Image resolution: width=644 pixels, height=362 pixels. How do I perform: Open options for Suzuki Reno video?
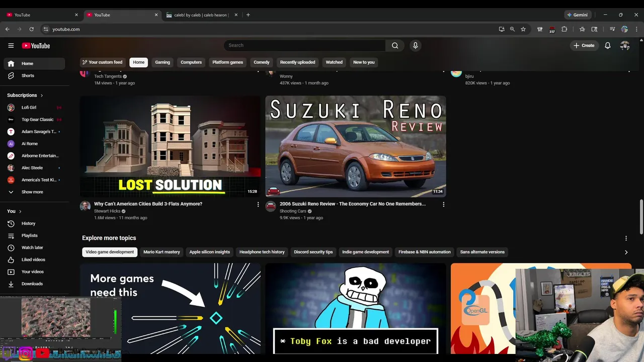pyautogui.click(x=443, y=205)
